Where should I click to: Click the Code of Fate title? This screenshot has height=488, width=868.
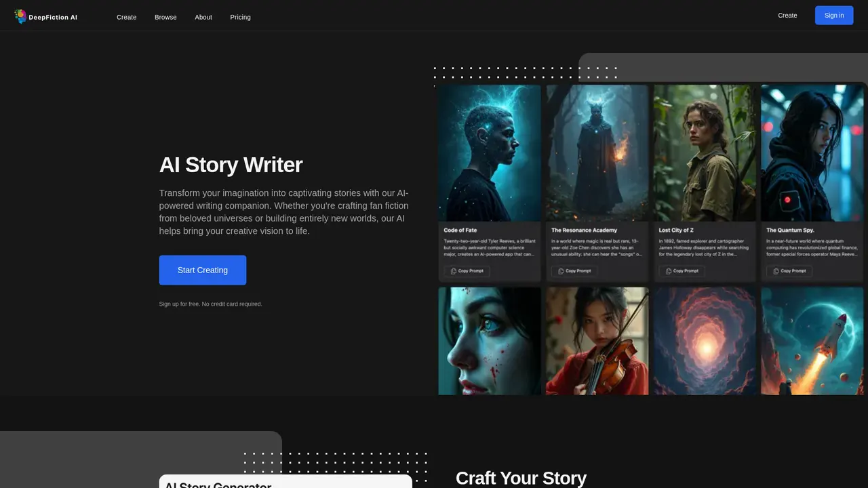pyautogui.click(x=460, y=230)
